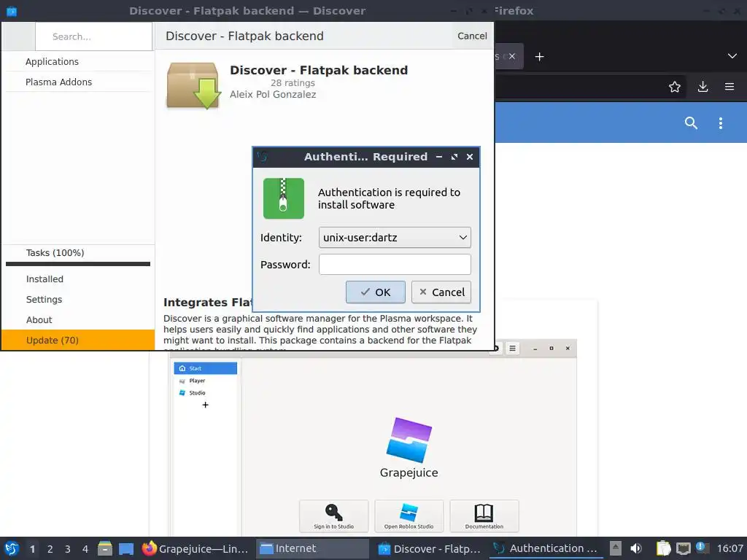This screenshot has width=747, height=560.
Task: Close the Authentication Required dialog
Action: point(470,157)
